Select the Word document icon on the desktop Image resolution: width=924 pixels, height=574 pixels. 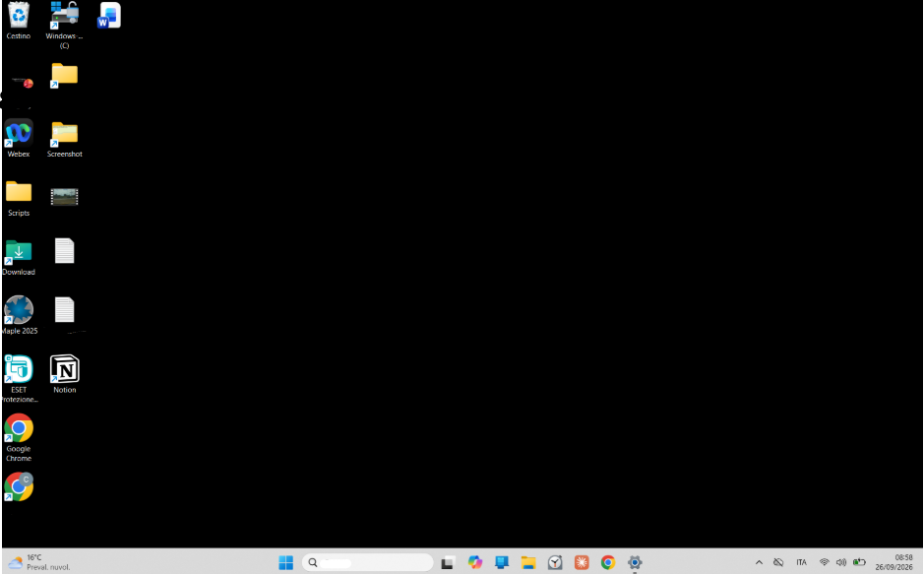109,16
